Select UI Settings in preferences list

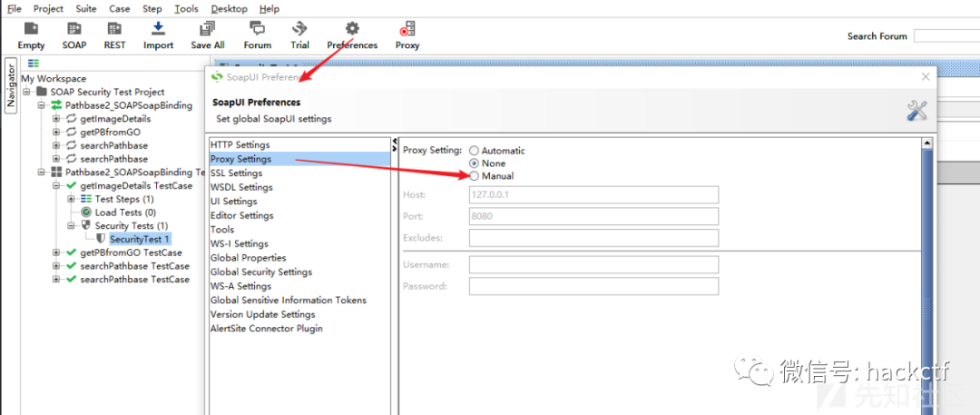tap(300, 202)
